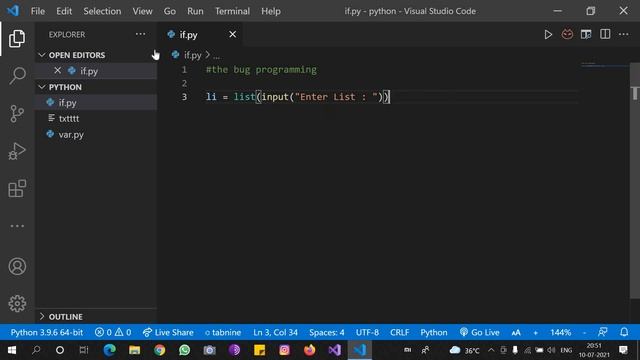Open the Run and Debug view
Screen dimensions: 640x360
(x=17, y=151)
